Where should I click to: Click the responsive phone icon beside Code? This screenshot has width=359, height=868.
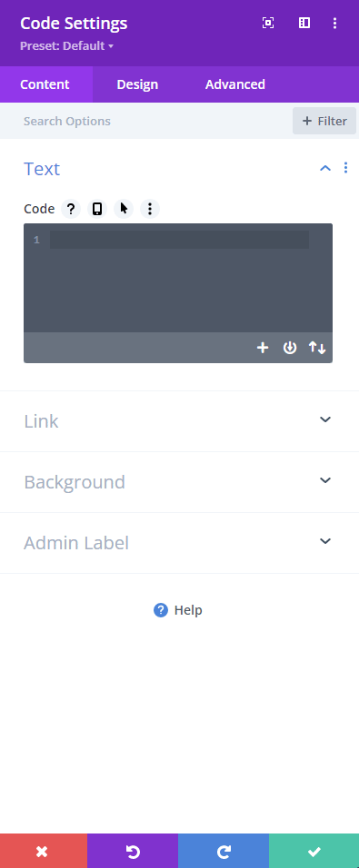(97, 209)
